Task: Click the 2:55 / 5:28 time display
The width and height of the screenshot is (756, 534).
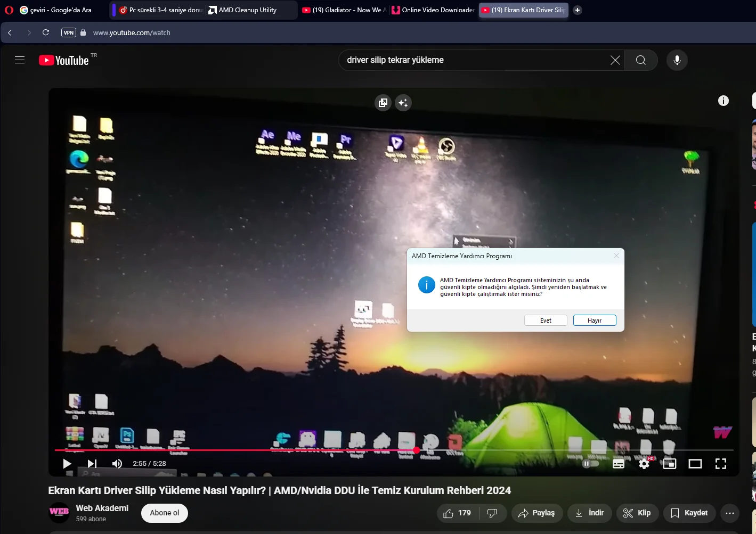Action: click(x=149, y=464)
